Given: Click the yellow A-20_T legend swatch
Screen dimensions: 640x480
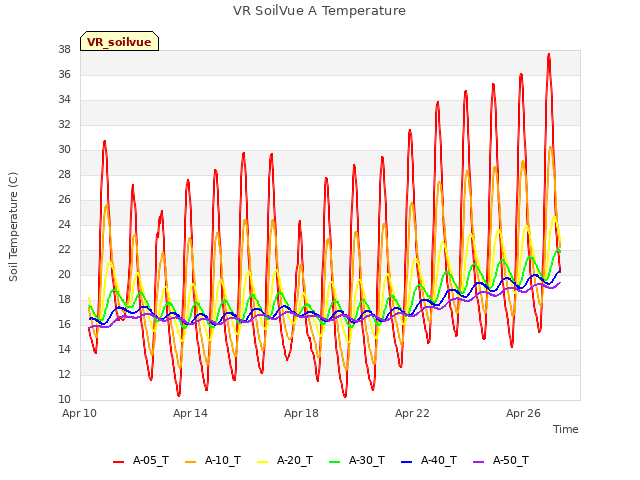Looking at the screenshot, I should 262,462.
